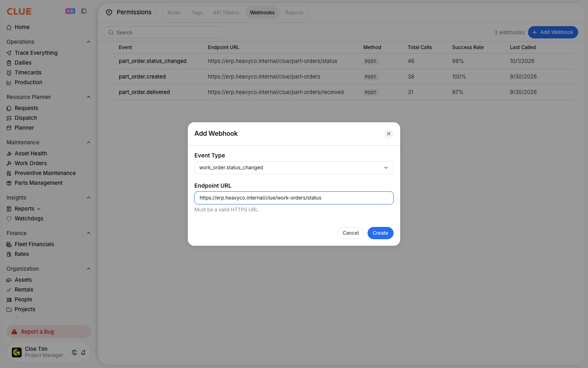Viewport: 588px width, 368px height.
Task: Click the Create button
Action: [381, 233]
